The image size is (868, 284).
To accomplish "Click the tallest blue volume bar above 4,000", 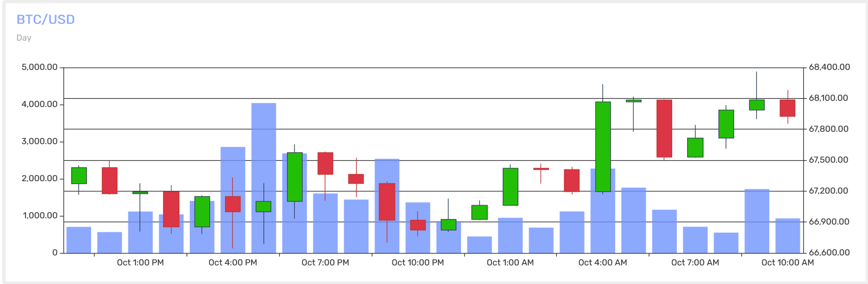I will (264, 178).
